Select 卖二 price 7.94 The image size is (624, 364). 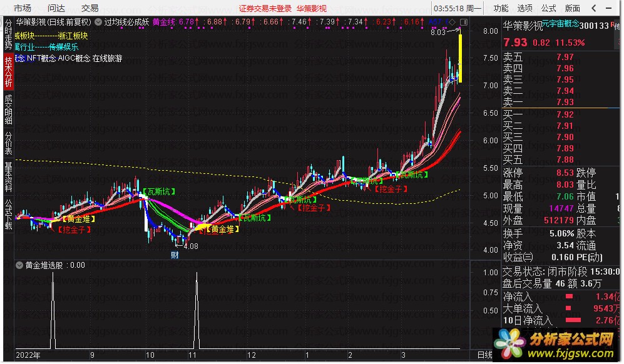(x=565, y=91)
